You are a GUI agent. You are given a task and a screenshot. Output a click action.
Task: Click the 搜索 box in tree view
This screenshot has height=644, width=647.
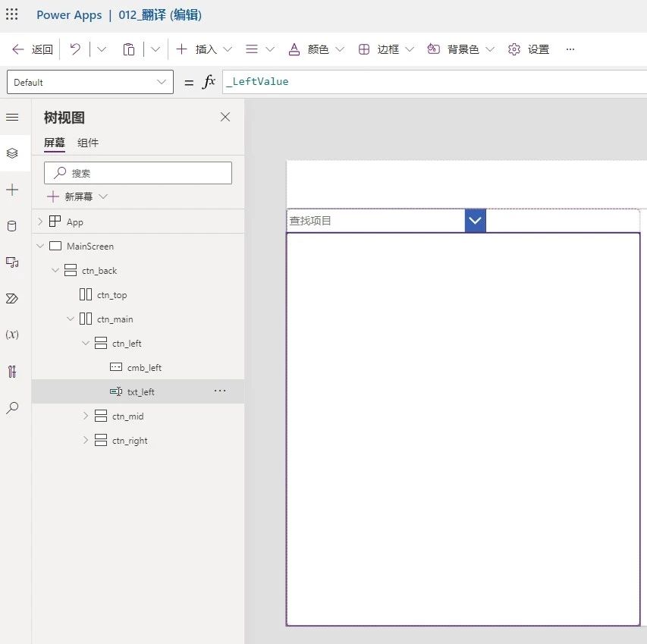pos(138,173)
